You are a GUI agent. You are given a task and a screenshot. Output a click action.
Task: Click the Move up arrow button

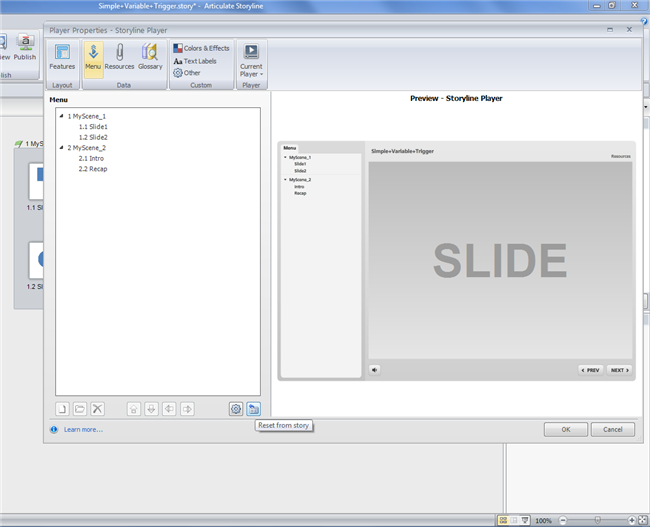133,409
